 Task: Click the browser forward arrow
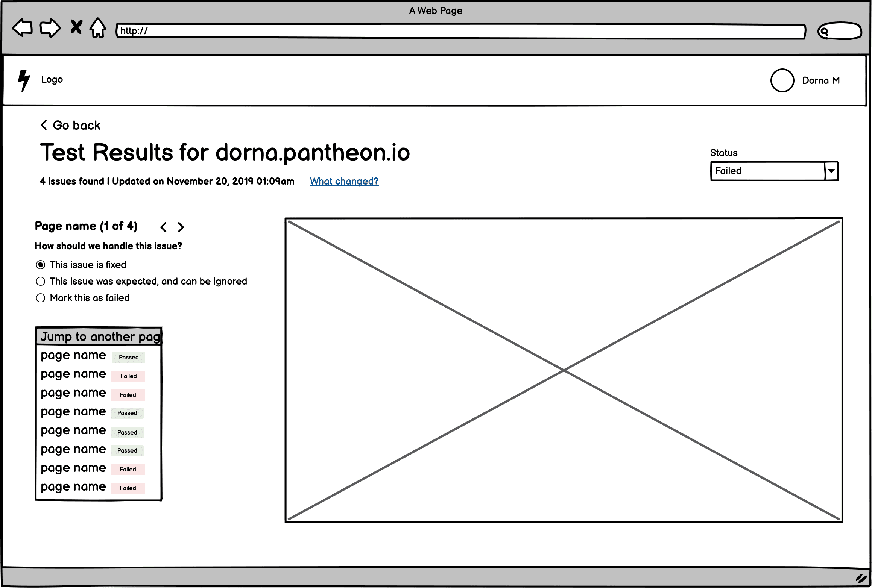(x=50, y=28)
